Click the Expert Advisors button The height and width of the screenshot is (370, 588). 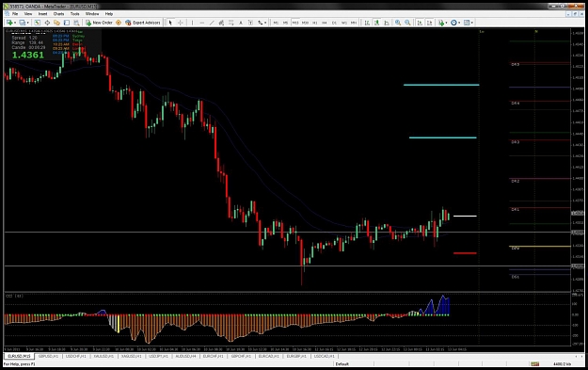(143, 23)
